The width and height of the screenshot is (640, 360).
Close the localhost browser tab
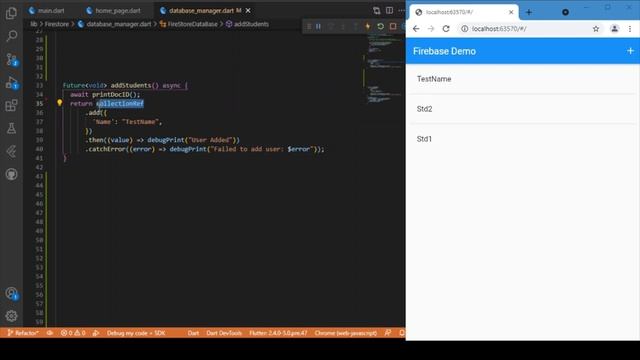[511, 12]
